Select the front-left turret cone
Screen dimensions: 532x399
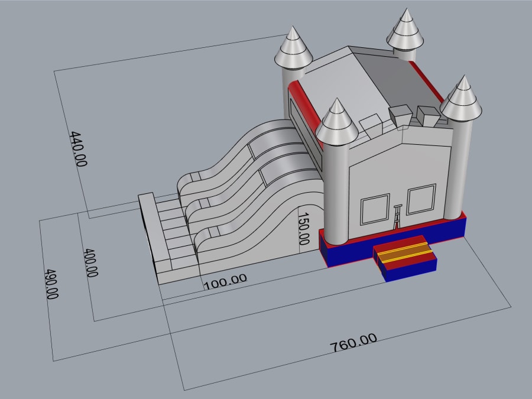336,123
